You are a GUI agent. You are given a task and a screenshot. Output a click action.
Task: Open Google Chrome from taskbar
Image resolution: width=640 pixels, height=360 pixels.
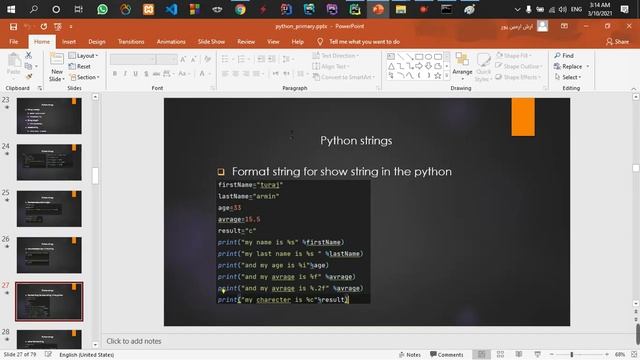[x=240, y=9]
